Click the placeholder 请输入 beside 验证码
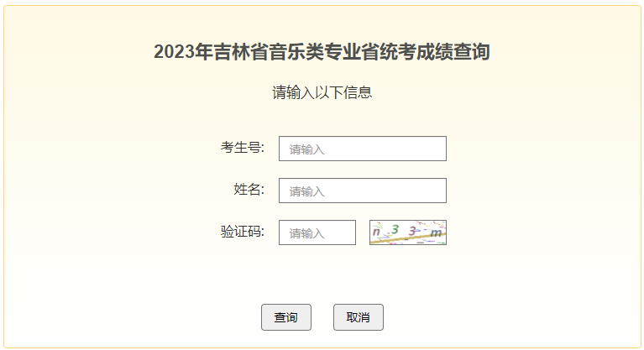The height and width of the screenshot is (350, 644). click(306, 233)
